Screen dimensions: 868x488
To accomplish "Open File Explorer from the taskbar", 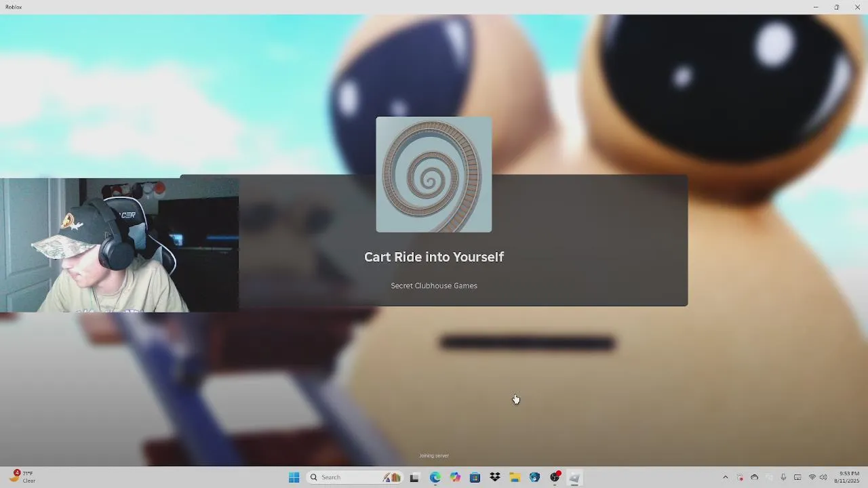I will click(515, 477).
